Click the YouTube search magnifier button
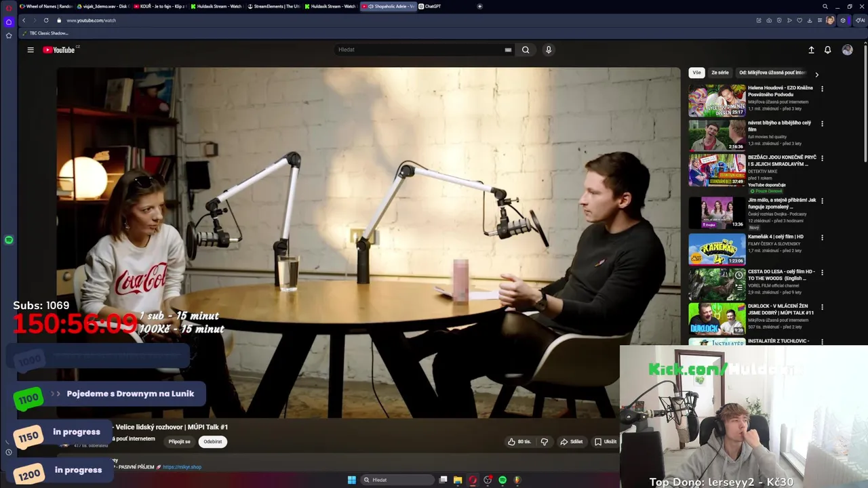 click(526, 49)
